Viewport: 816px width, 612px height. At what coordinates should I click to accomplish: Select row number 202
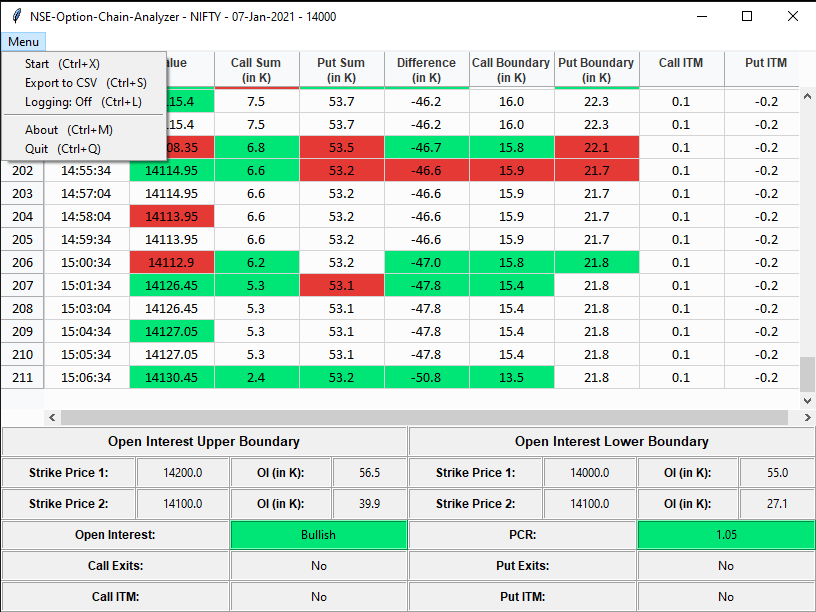[x=22, y=171]
